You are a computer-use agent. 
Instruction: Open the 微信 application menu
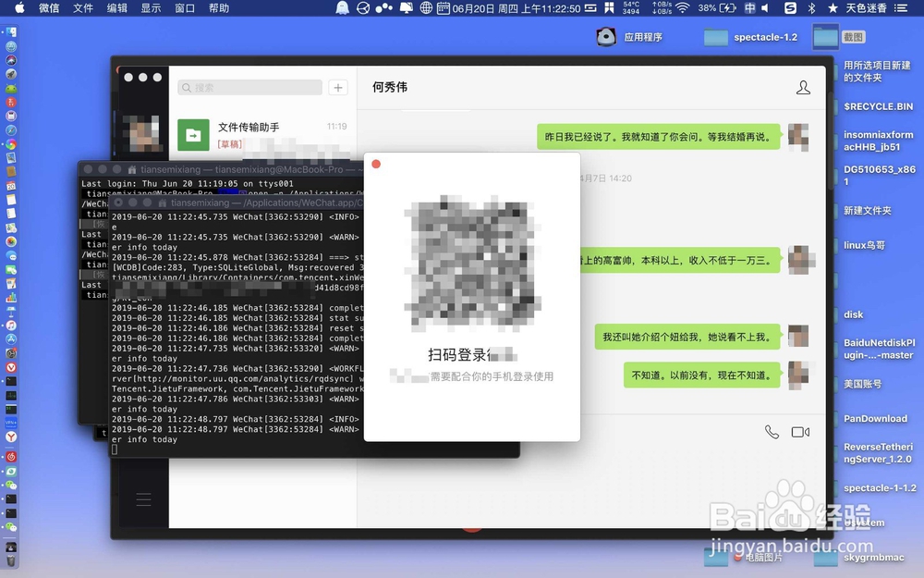click(x=49, y=7)
